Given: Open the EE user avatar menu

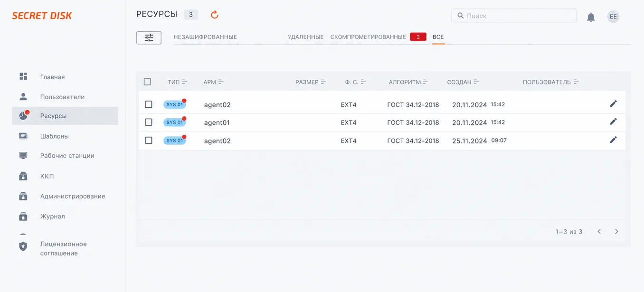Looking at the screenshot, I should (x=613, y=17).
